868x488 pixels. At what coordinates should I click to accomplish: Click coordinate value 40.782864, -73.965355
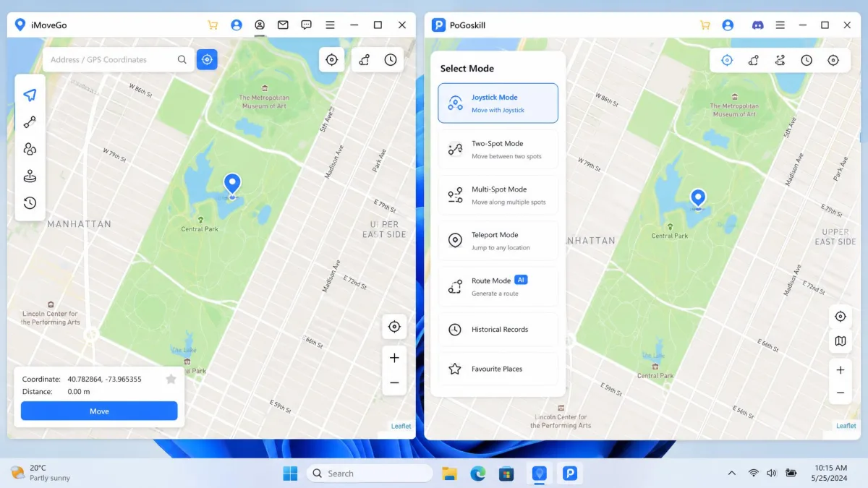tap(104, 379)
